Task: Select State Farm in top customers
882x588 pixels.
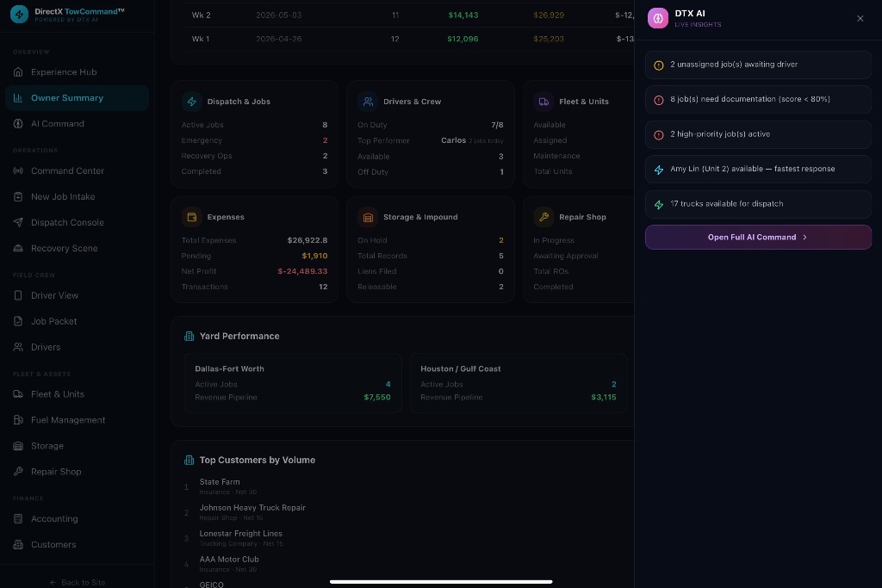Action: point(220,482)
